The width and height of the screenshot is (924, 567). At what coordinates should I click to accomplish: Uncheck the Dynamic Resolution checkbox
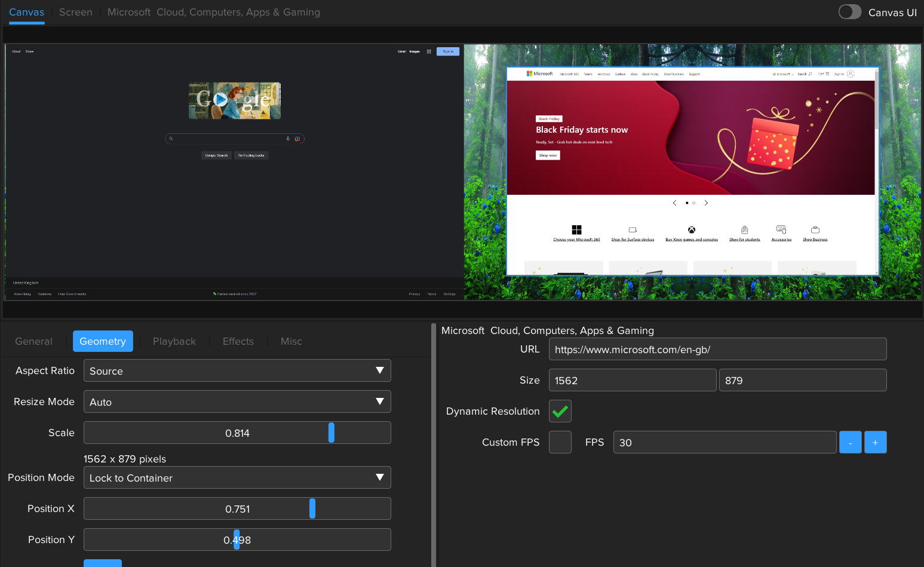coord(560,411)
